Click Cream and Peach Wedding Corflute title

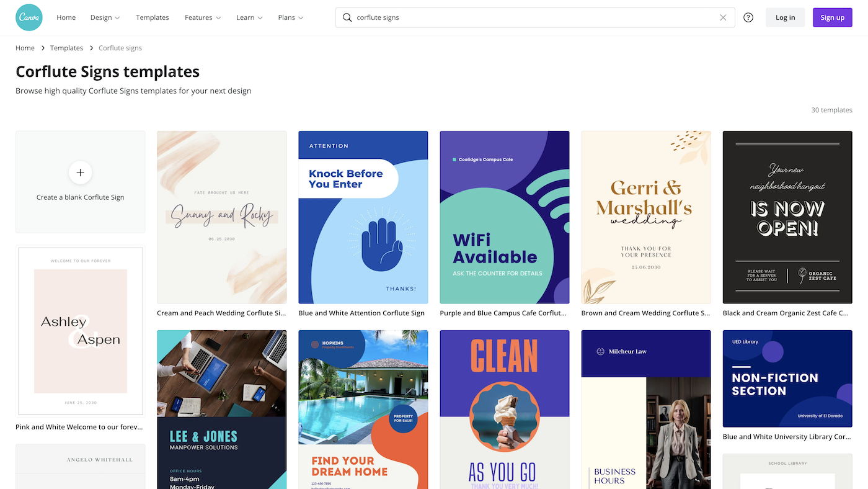click(x=221, y=313)
